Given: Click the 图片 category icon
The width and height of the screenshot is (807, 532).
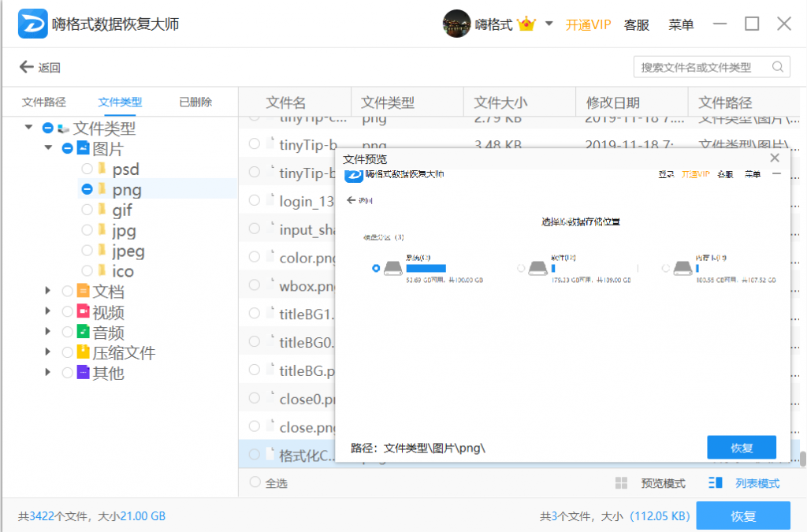Looking at the screenshot, I should 84,148.
